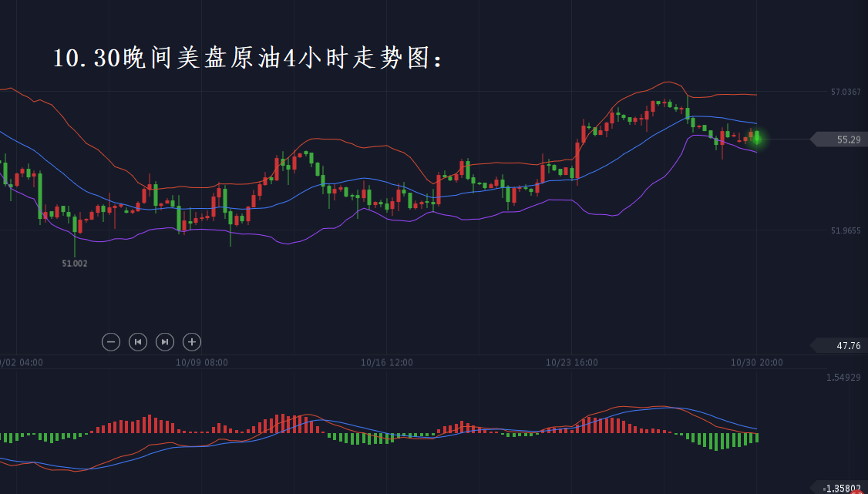This screenshot has width=868, height=494.
Task: Click the chart title text mentioning 10.30
Action: coord(248,59)
